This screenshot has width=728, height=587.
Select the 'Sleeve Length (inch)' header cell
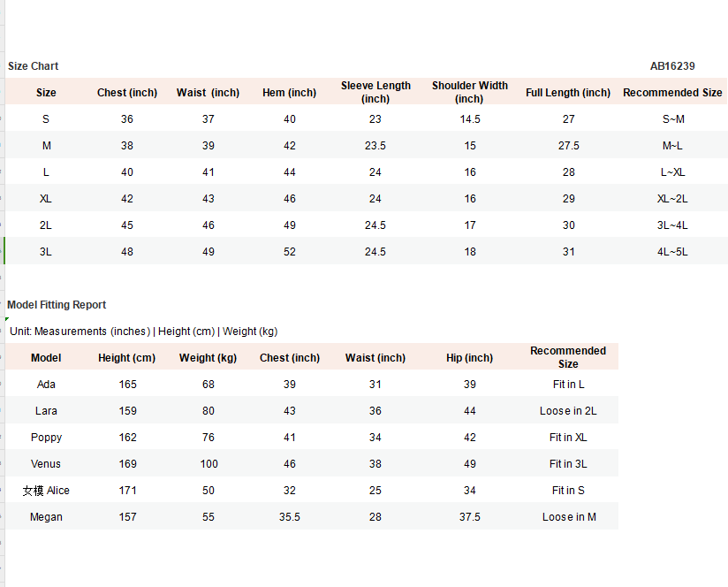(x=375, y=92)
